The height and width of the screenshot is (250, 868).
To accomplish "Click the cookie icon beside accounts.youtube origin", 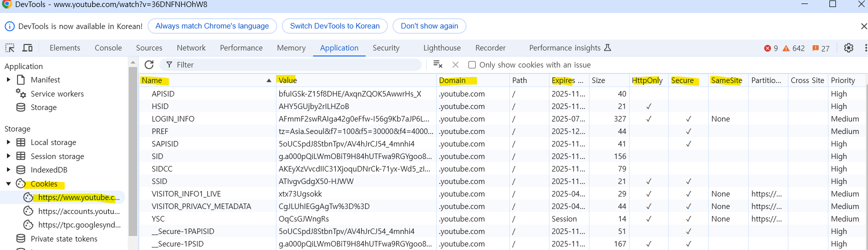I will pos(29,211).
